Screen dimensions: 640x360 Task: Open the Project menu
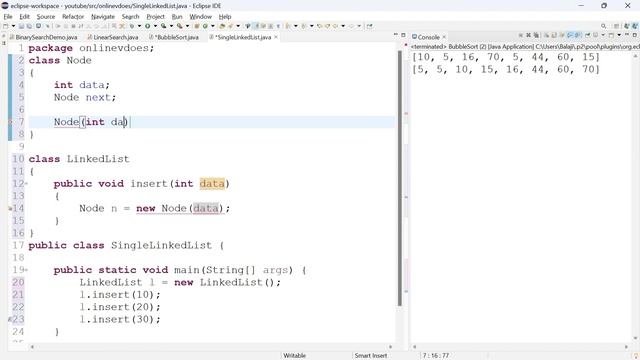pyautogui.click(x=156, y=17)
